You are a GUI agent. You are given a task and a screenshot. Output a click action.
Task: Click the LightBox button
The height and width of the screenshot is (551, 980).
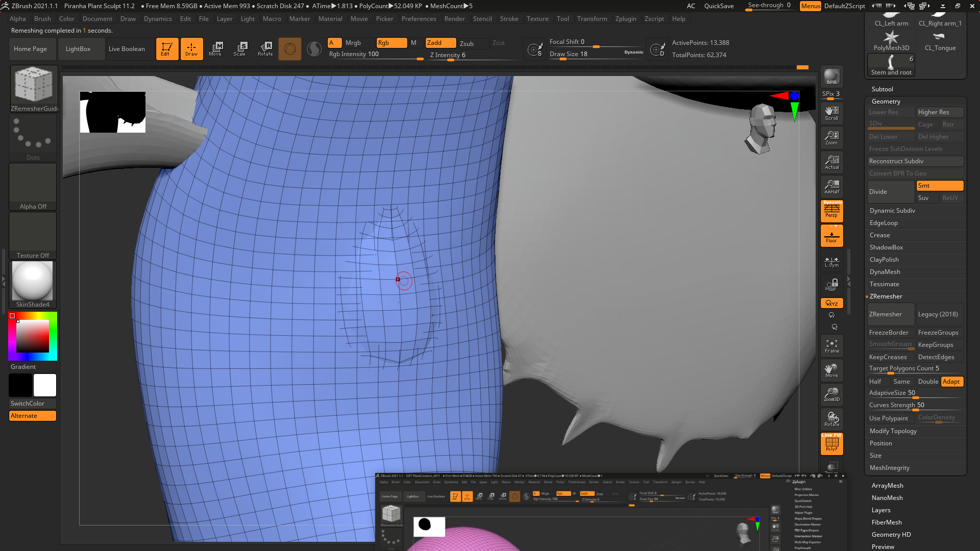[x=78, y=49]
